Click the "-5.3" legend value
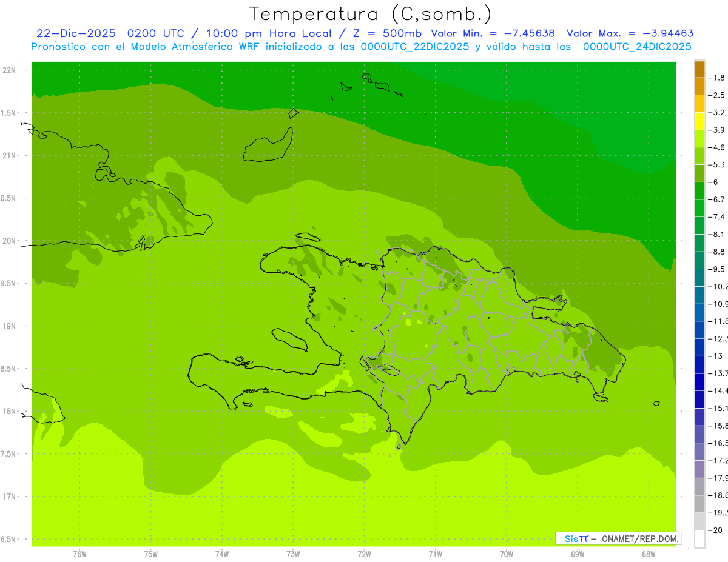728x562 pixels. (x=717, y=165)
